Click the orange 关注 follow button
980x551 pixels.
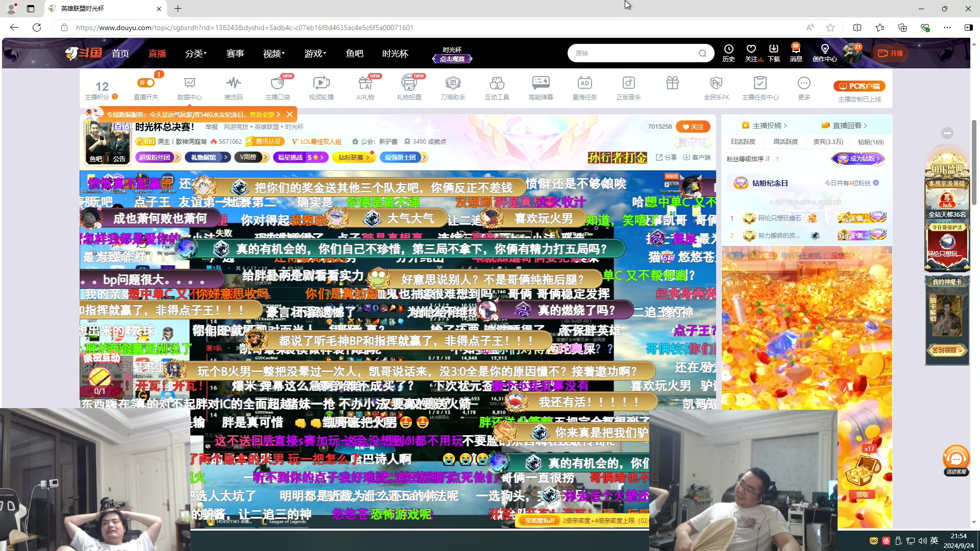pyautogui.click(x=693, y=127)
